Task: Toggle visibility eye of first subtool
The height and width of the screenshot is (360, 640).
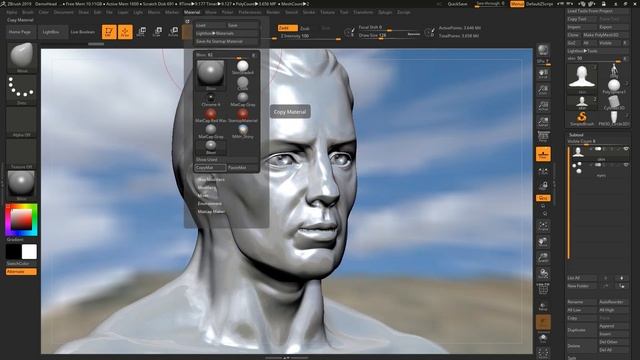Action: (x=626, y=149)
